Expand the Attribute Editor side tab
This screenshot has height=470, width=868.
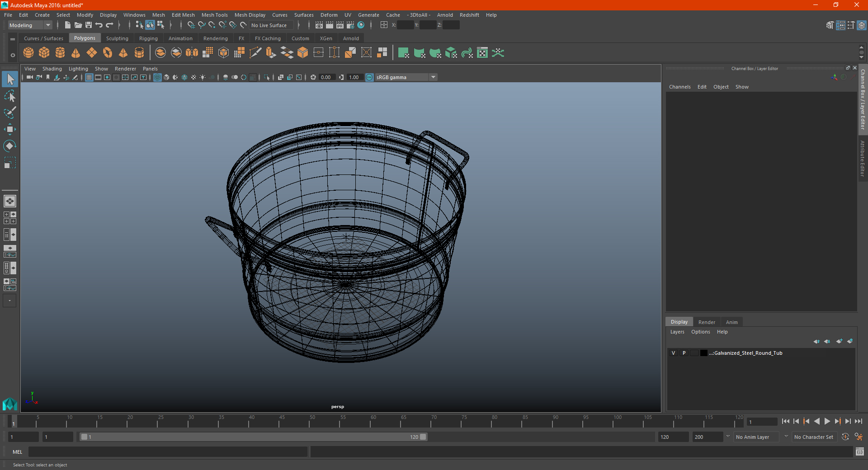coord(863,158)
